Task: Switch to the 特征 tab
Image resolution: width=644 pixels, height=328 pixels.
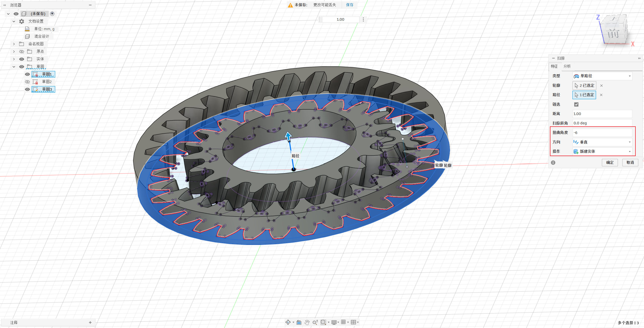Action: point(554,66)
